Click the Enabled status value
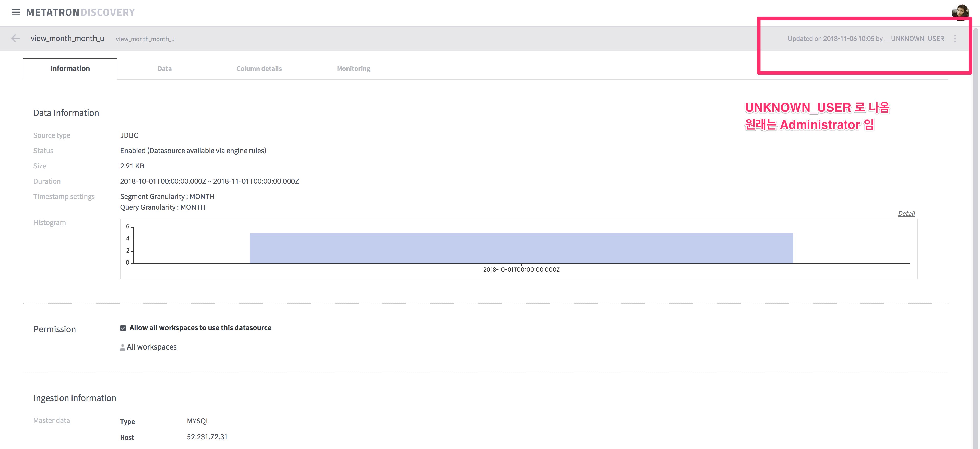980x449 pixels. pyautogui.click(x=193, y=151)
